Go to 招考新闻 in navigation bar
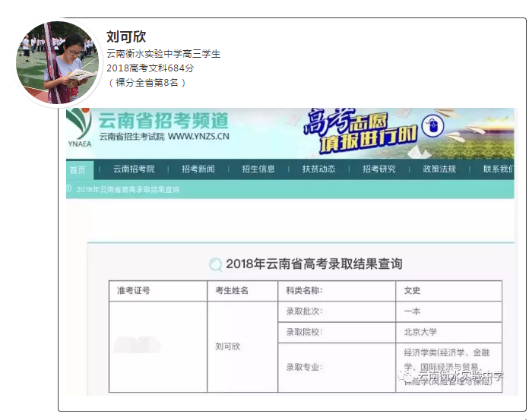529x420 pixels. (x=198, y=169)
